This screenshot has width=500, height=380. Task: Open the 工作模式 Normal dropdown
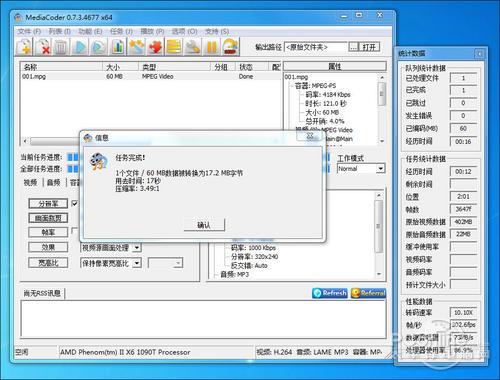[x=361, y=169]
